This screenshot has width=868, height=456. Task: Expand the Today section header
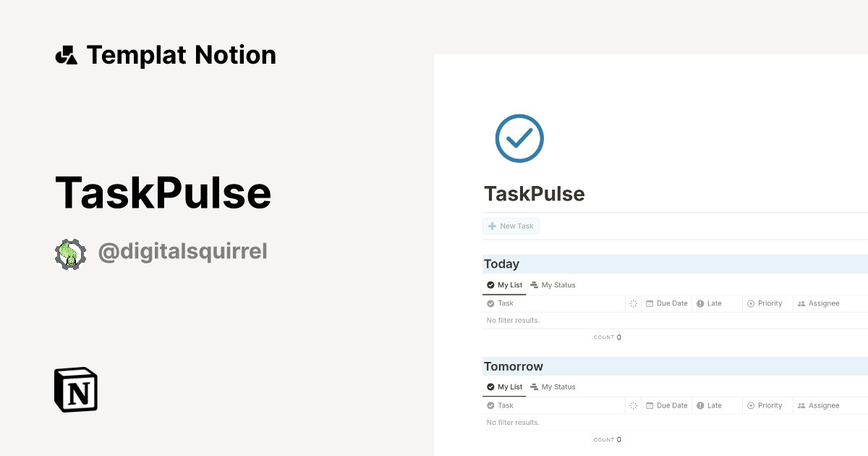coord(501,264)
